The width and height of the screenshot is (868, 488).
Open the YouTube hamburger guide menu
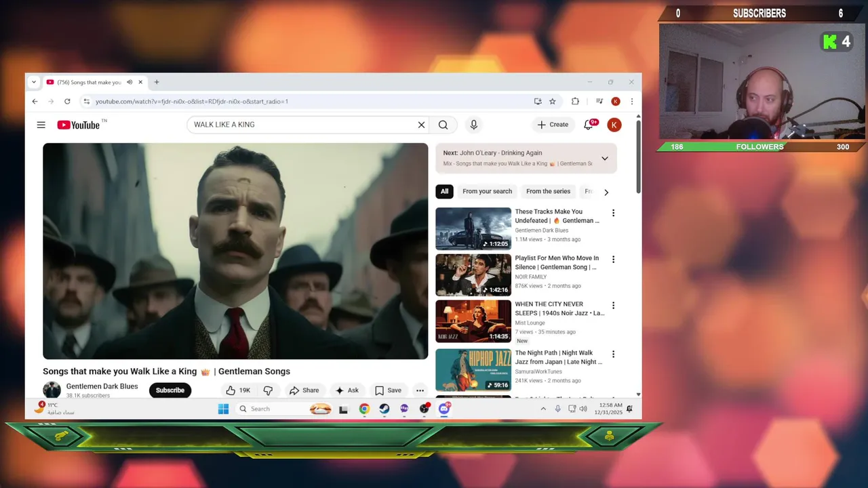tap(41, 125)
